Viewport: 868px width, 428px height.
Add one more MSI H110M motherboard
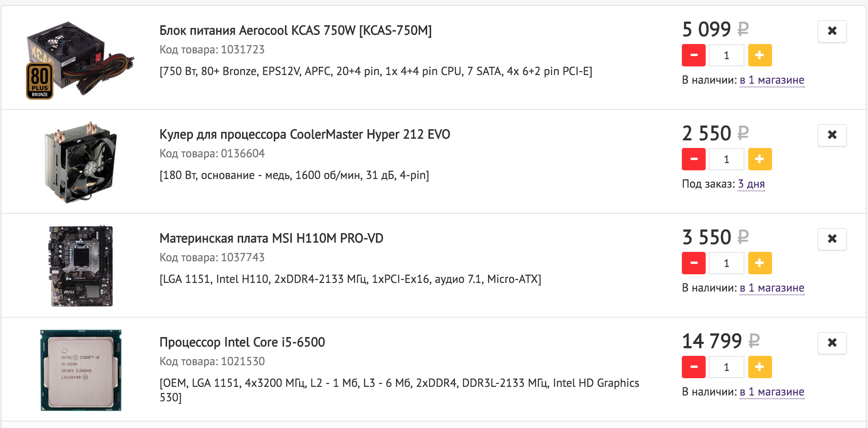[x=760, y=263]
